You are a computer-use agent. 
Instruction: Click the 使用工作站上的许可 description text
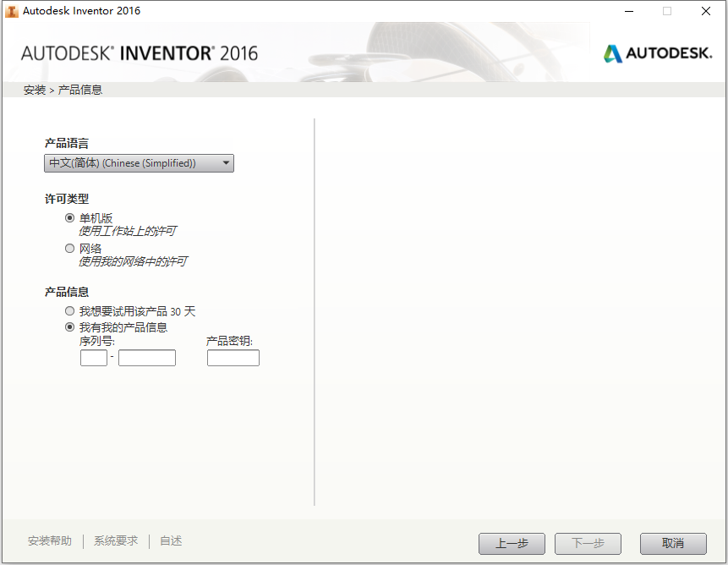[128, 231]
